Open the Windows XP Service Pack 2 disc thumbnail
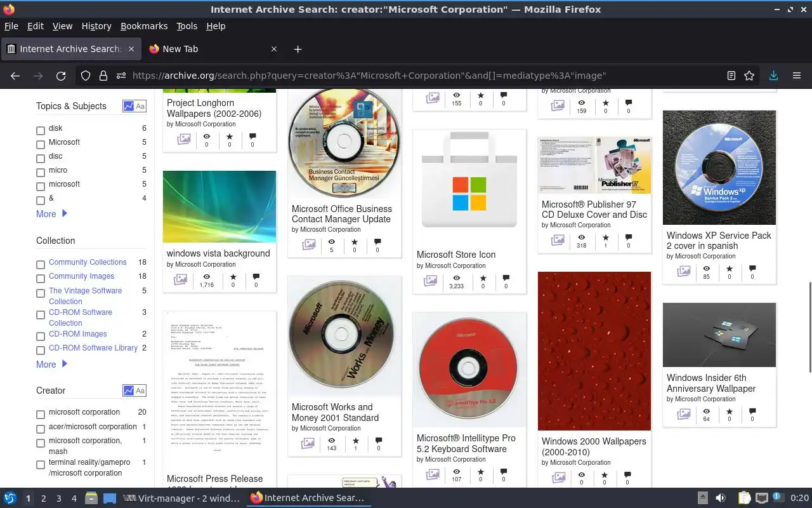Screen dimensions: 812x508 click(x=719, y=168)
